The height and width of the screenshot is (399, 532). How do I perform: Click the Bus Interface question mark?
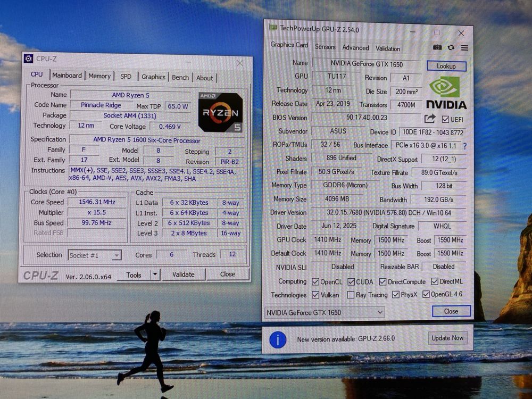[465, 146]
